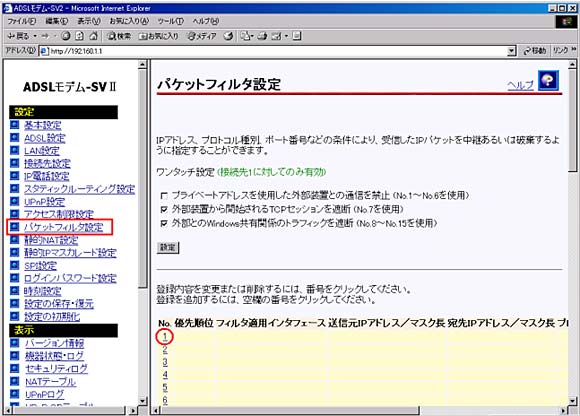This screenshot has height=416, width=580.
Task: Refresh the page using the toolbar refresh icon
Action: 80,36
